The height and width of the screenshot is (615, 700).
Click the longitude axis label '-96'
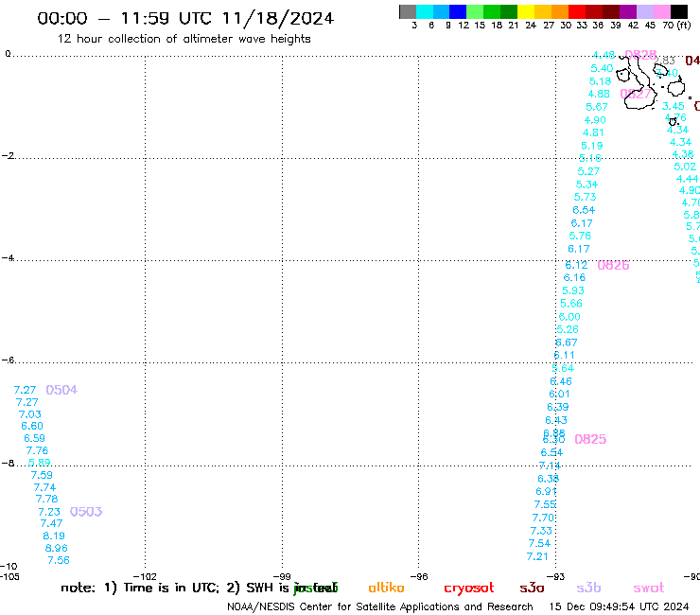click(419, 576)
